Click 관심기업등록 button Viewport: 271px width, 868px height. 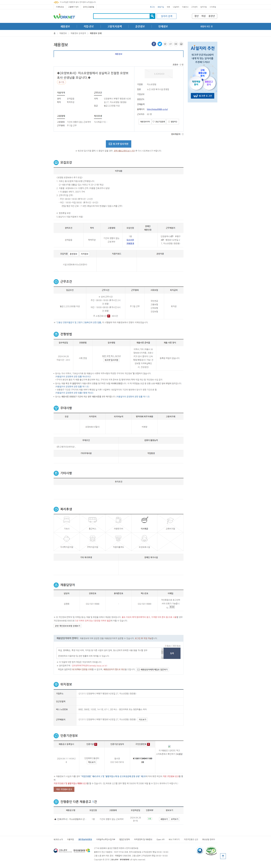[159, 122]
